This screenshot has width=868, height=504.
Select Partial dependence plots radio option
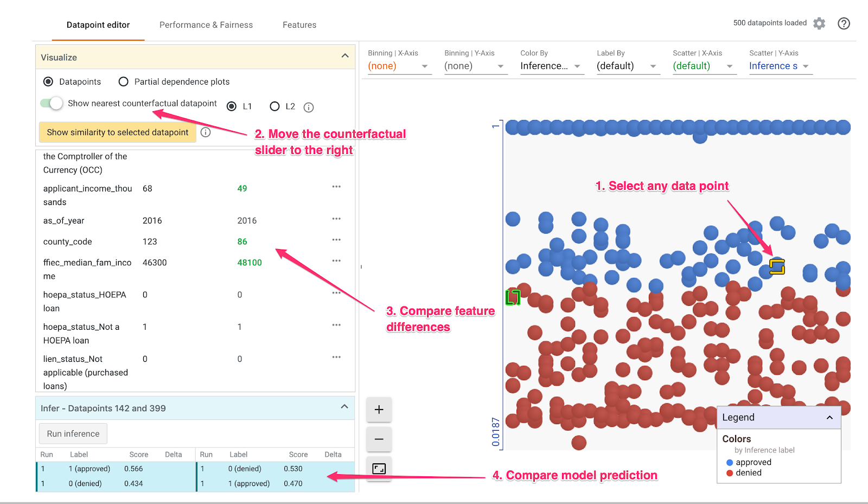124,81
